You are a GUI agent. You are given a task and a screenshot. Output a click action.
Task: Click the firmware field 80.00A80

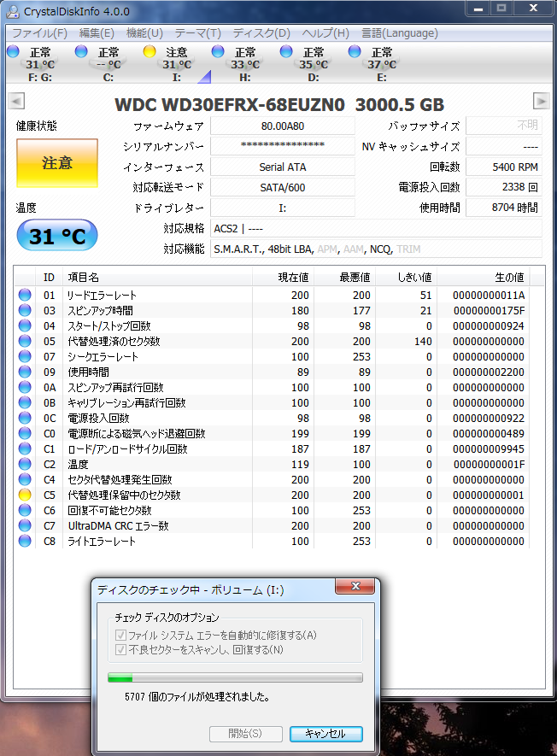283,126
